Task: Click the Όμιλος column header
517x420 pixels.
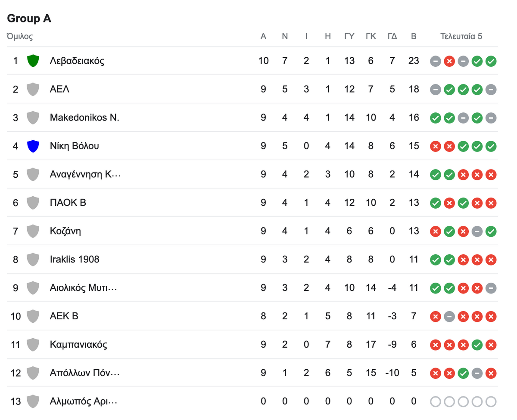Action: (20, 36)
